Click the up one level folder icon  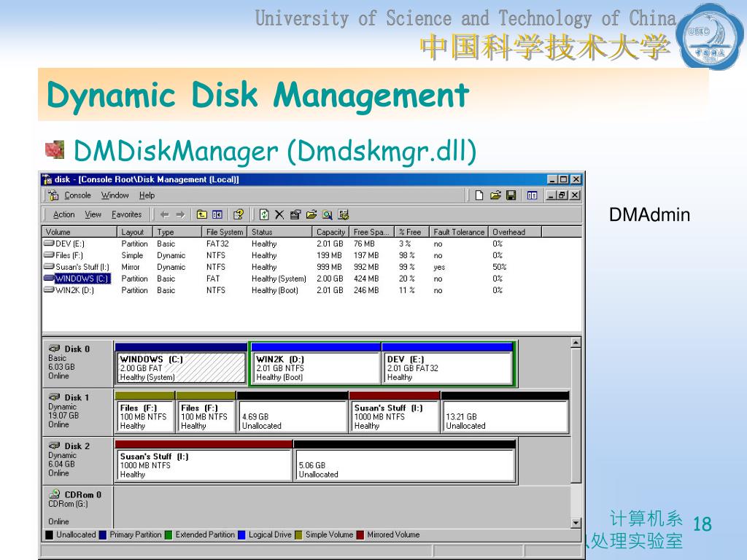(202, 215)
